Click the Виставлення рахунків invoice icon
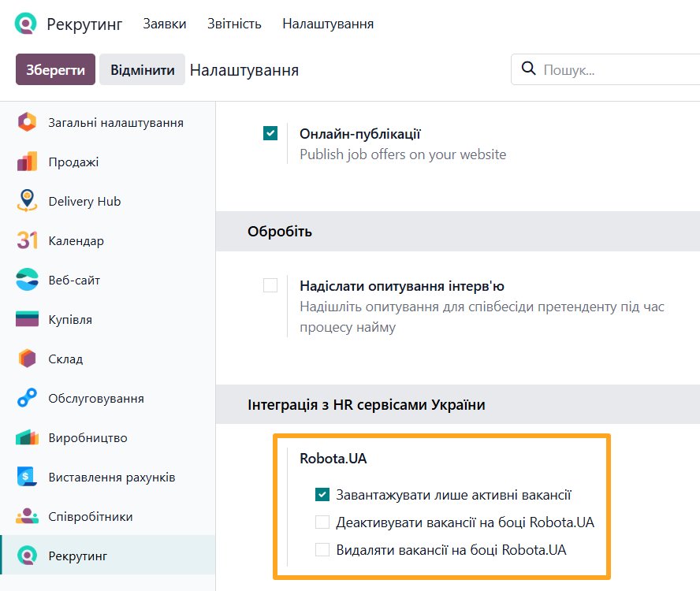 [28, 476]
